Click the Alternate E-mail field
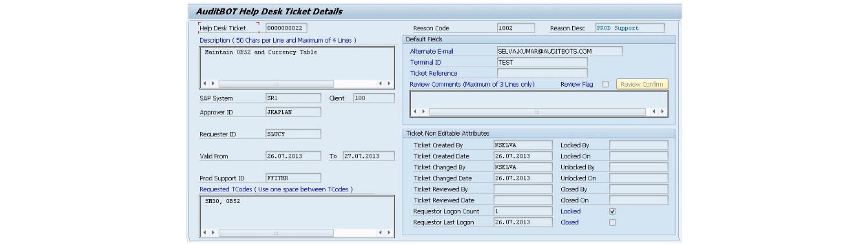 click(559, 50)
